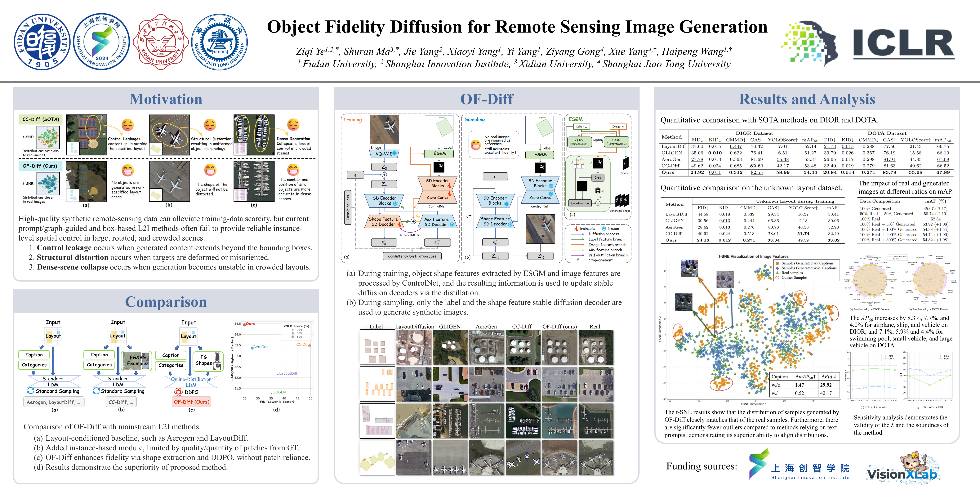This screenshot has height=490, width=980.
Task: Click the Results and Analysis header
Action: coord(807,99)
